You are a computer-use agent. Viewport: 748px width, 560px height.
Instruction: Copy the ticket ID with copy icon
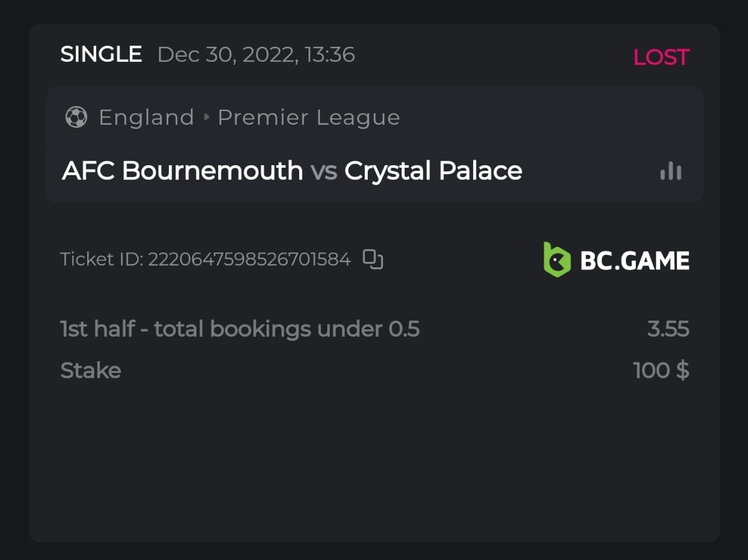[x=373, y=259]
